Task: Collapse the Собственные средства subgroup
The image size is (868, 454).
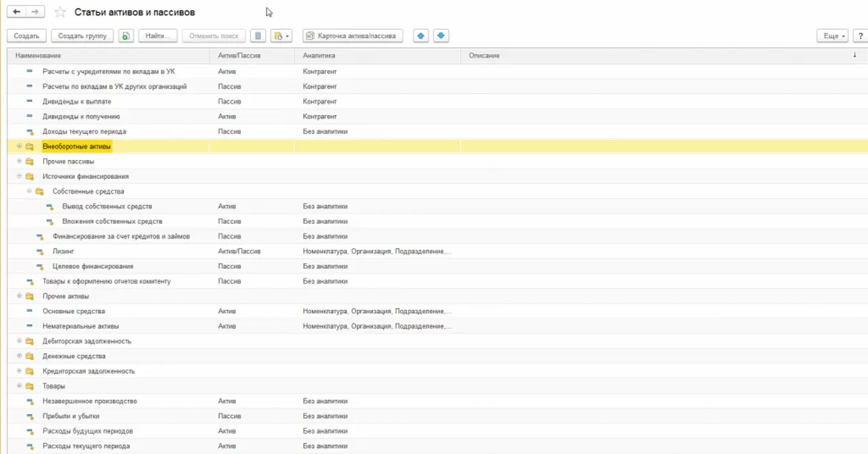Action: pos(29,191)
